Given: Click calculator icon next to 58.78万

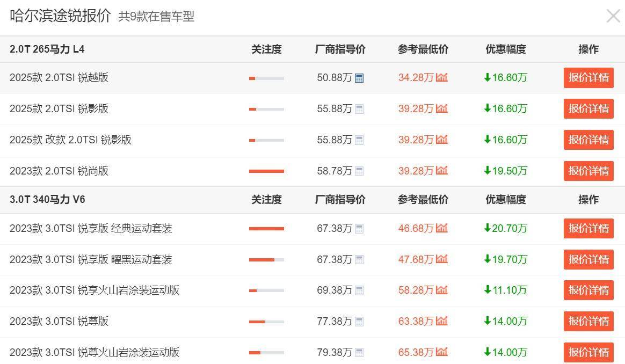Looking at the screenshot, I should [359, 171].
